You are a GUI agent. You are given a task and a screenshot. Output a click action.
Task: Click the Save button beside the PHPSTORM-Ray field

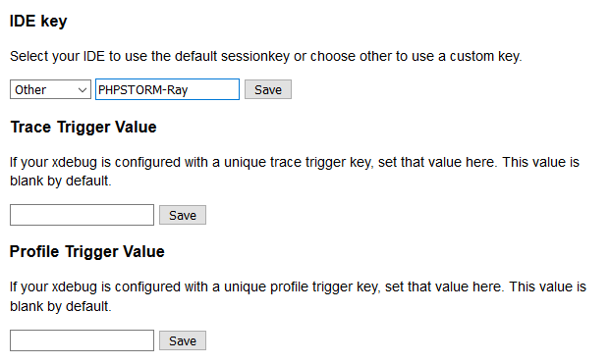[x=268, y=89]
